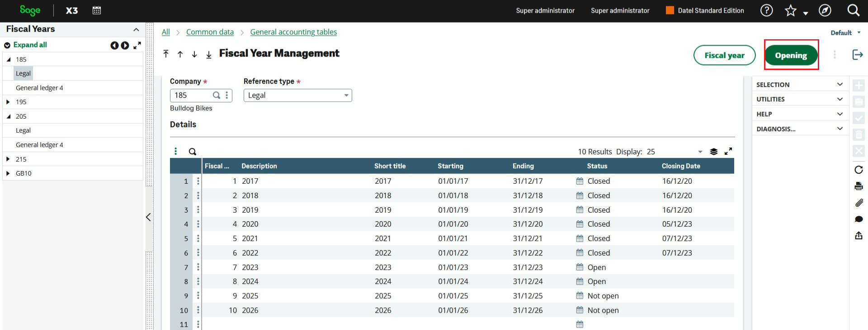868x330 pixels.
Task: Collapse the left side panel arrow
Action: (x=148, y=217)
